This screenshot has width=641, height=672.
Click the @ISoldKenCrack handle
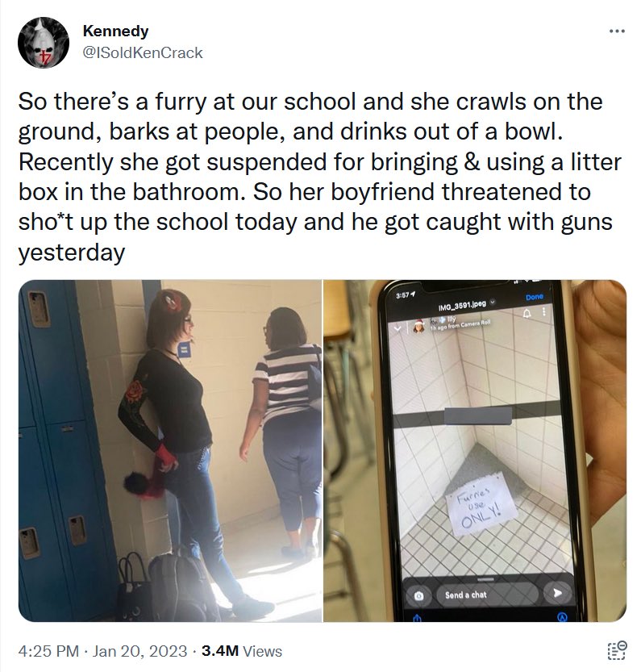tap(142, 52)
